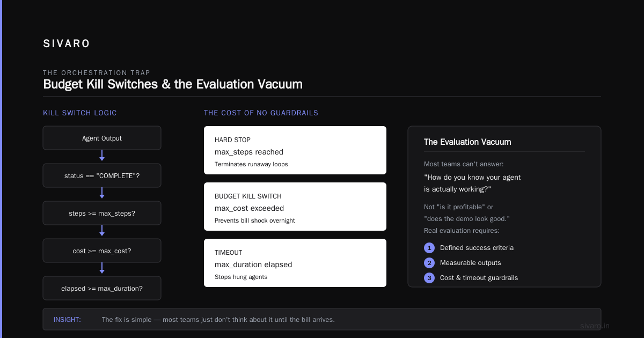Click the number 3 circle badge

coord(429,278)
